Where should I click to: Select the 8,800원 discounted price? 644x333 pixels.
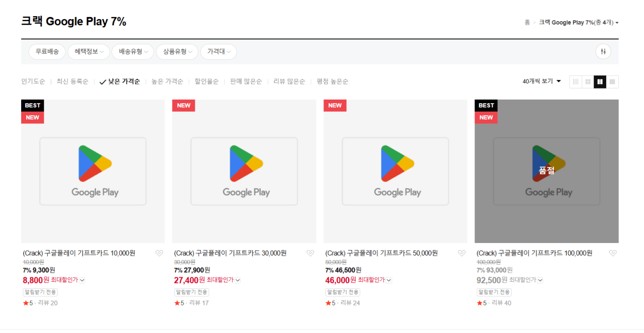[36, 280]
